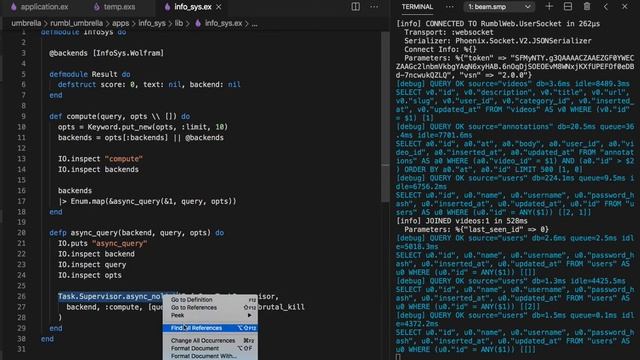
Task: Click '@backends [InfoSys.Wolfram]' code line
Action: pos(107,53)
